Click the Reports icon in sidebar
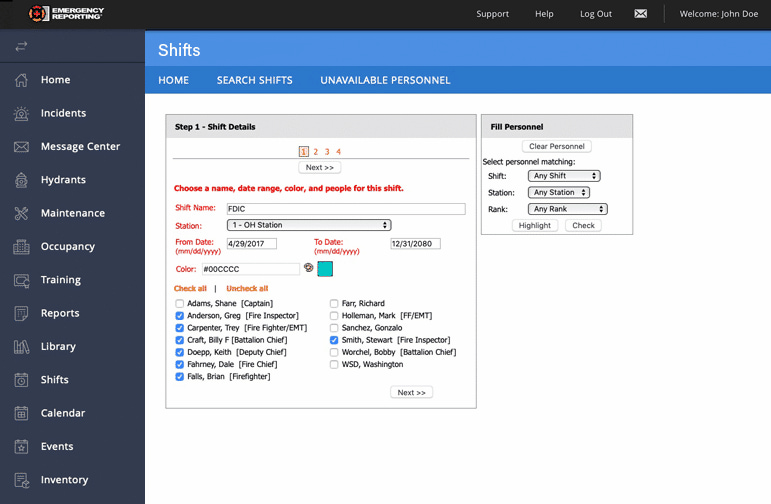 pos(21,313)
